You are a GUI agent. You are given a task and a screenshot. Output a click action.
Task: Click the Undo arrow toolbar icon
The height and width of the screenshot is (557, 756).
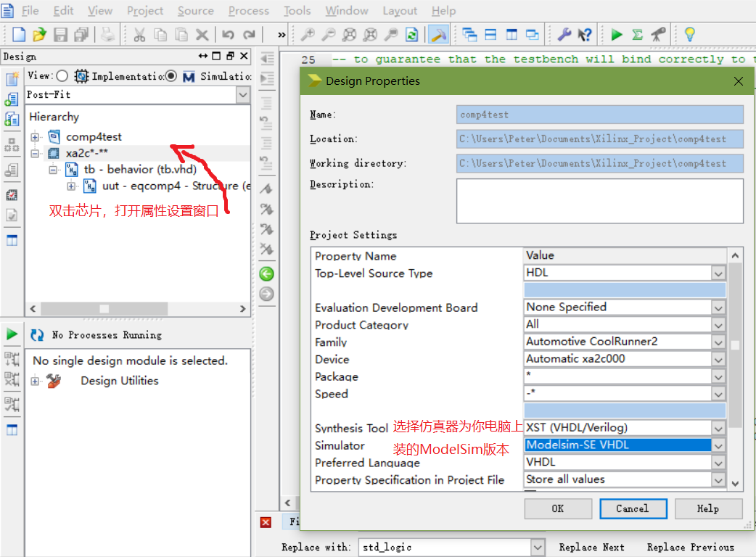229,34
